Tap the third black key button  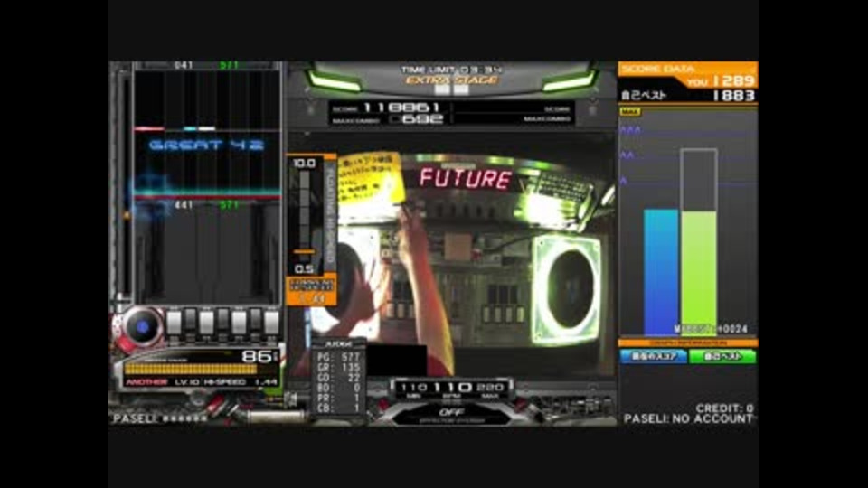(x=255, y=321)
